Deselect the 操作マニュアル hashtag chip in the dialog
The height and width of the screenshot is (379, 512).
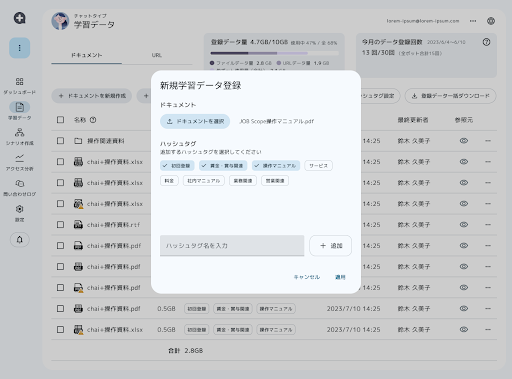point(276,166)
